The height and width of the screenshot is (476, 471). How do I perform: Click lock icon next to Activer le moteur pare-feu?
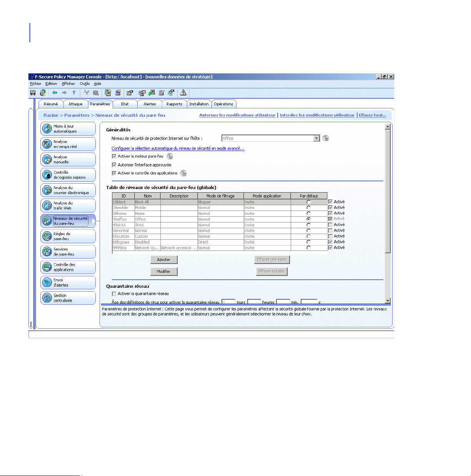pos(170,156)
